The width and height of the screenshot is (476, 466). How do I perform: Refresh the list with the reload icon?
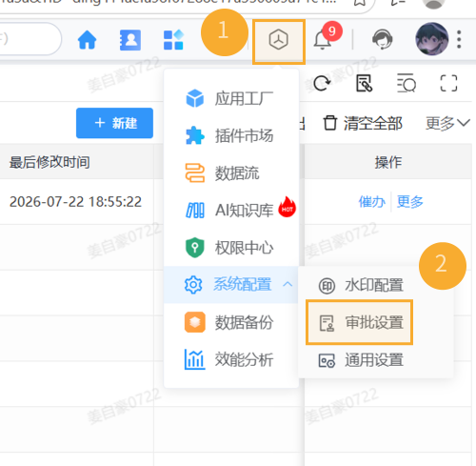(322, 83)
